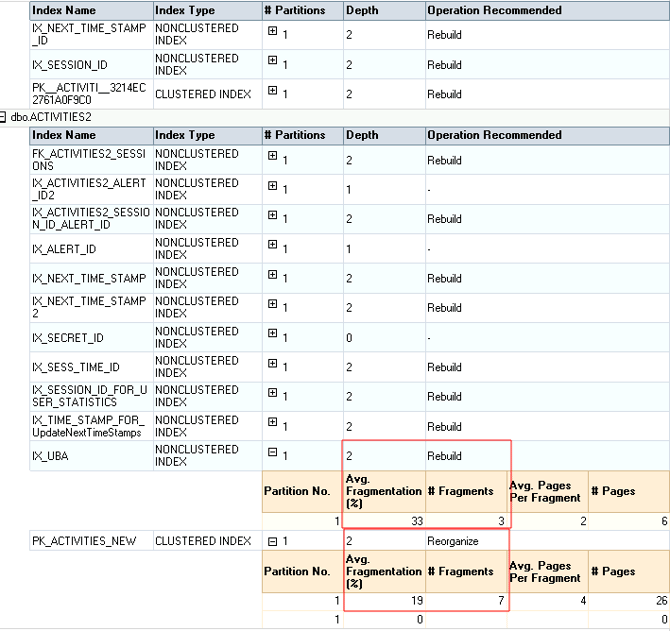Expand partitions for IX_ALERT_ID index

(272, 244)
